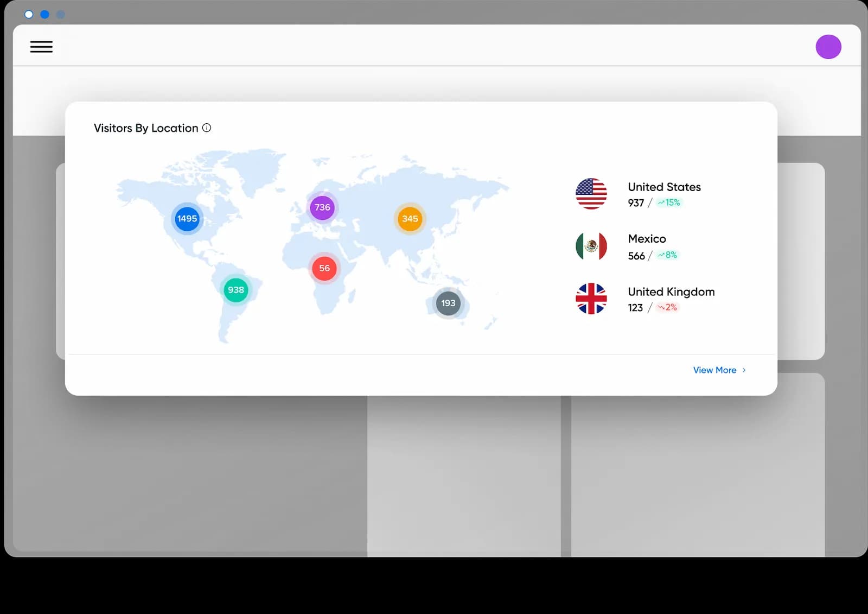The width and height of the screenshot is (868, 614).
Task: Select the Mexico entry in the list
Action: tap(647, 239)
